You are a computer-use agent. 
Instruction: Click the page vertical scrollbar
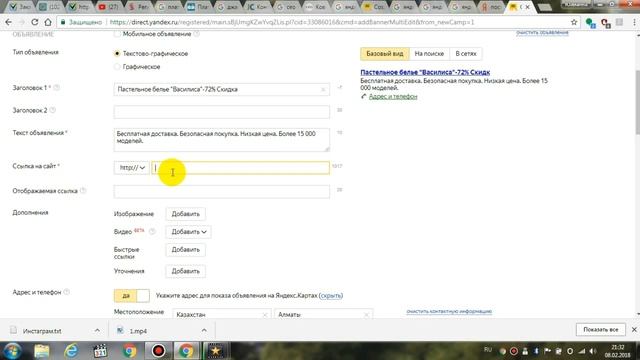pyautogui.click(x=637, y=102)
